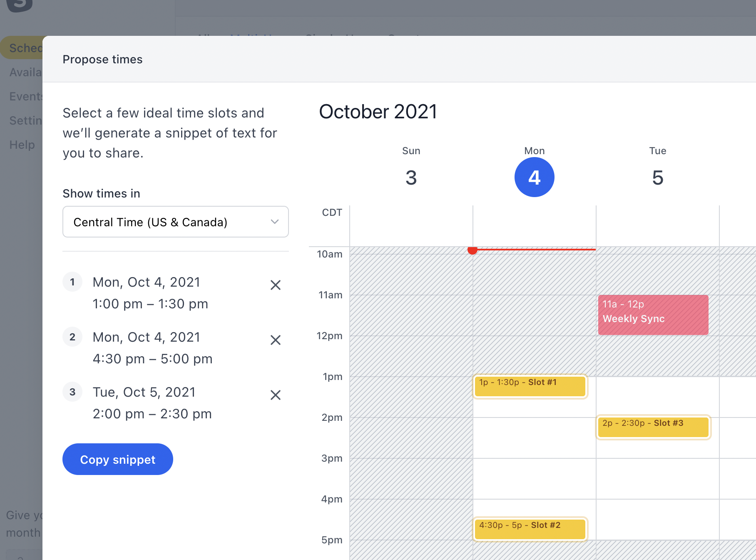Click the app logo in the sidebar

(x=20, y=5)
